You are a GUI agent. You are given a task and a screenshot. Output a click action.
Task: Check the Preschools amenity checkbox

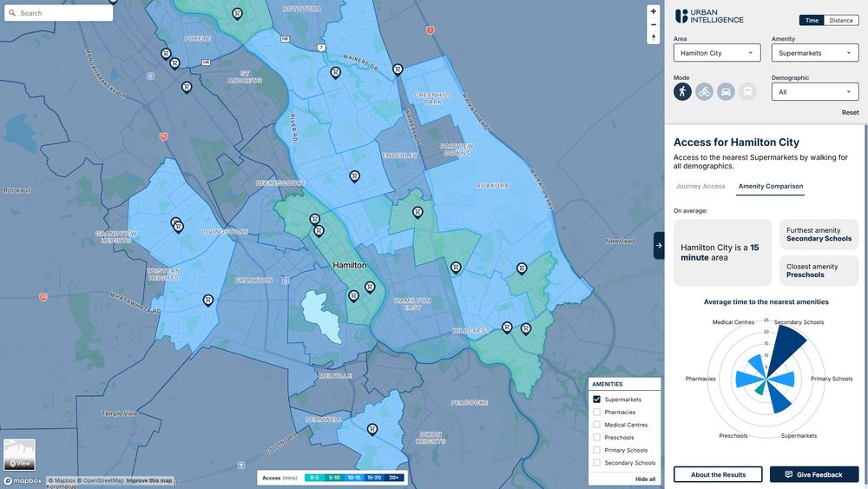(597, 438)
